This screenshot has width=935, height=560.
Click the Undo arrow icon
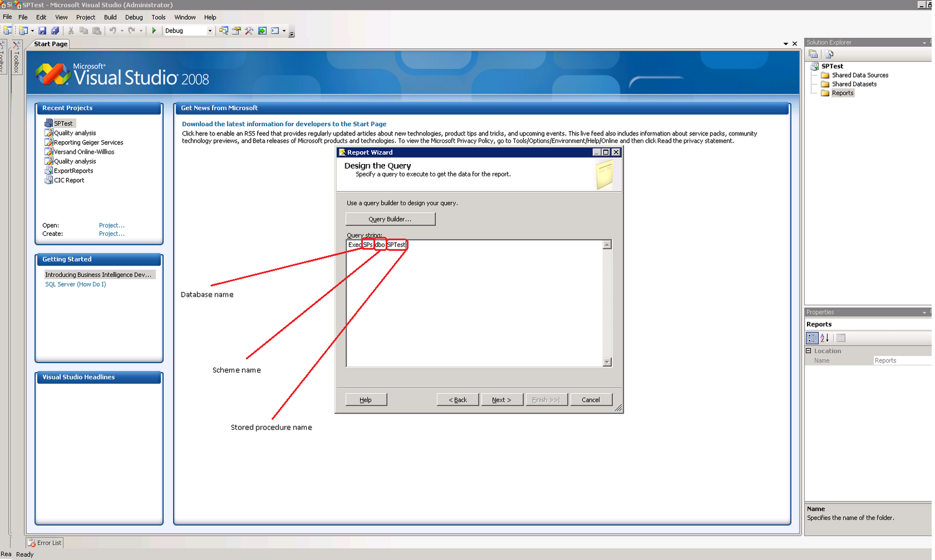pyautogui.click(x=112, y=31)
